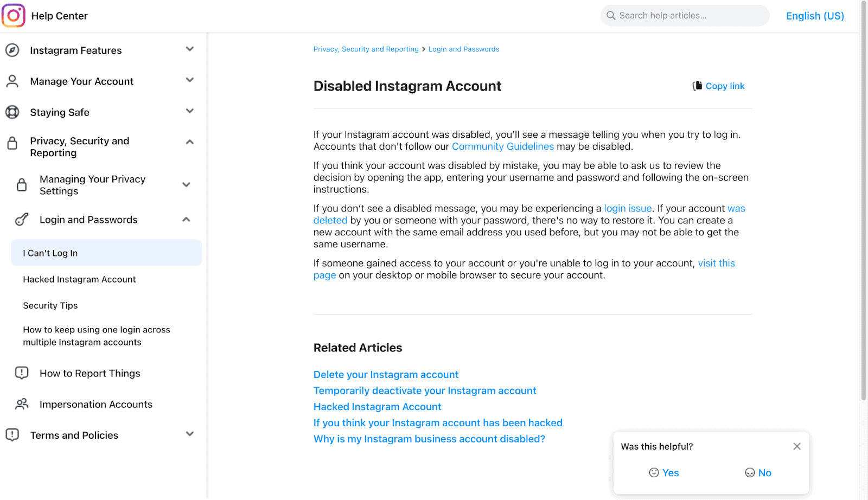The image size is (868, 500).
Task: Open the Instagram Features section label
Action: [76, 50]
